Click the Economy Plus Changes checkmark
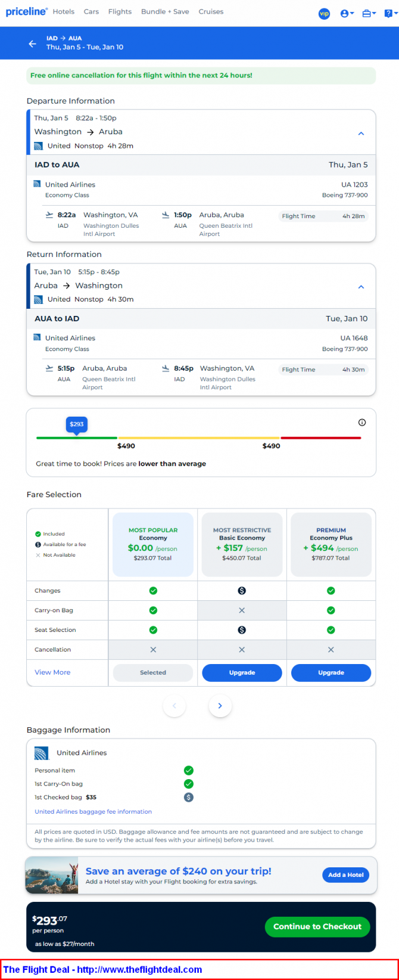 pos(331,591)
